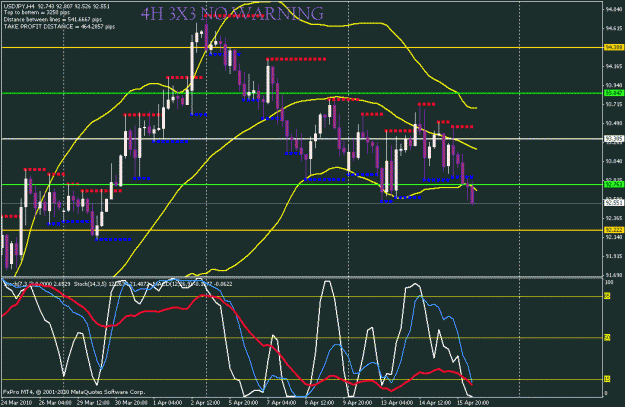The height and width of the screenshot is (407, 625).
Task: Select the 'Top to bottom' pips label
Action: point(37,13)
